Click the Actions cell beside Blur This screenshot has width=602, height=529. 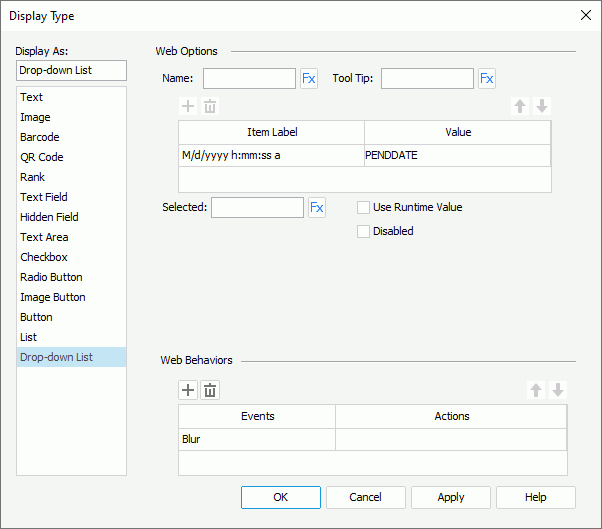pyautogui.click(x=451, y=439)
